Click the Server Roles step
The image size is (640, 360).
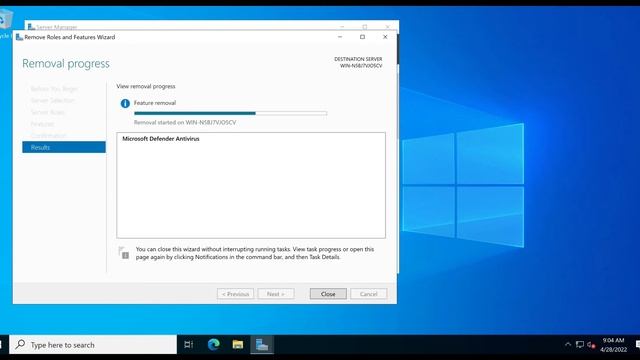pyautogui.click(x=47, y=112)
